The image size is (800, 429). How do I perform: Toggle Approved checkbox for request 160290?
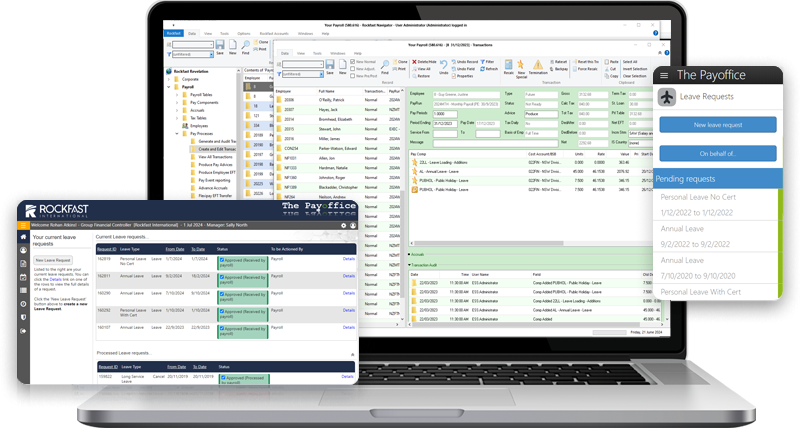222,295
